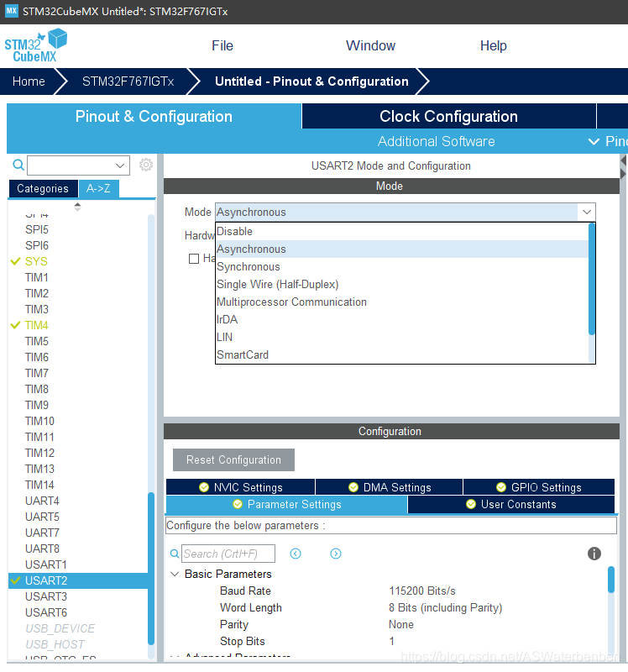Select TIM1 in the peripheral list
Image resolution: width=628 pixels, height=672 pixels.
click(36, 277)
